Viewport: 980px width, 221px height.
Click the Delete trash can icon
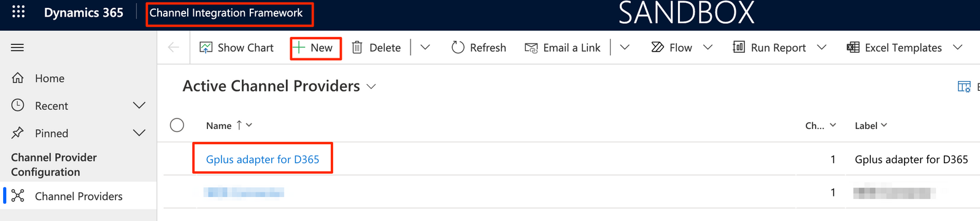(x=357, y=47)
